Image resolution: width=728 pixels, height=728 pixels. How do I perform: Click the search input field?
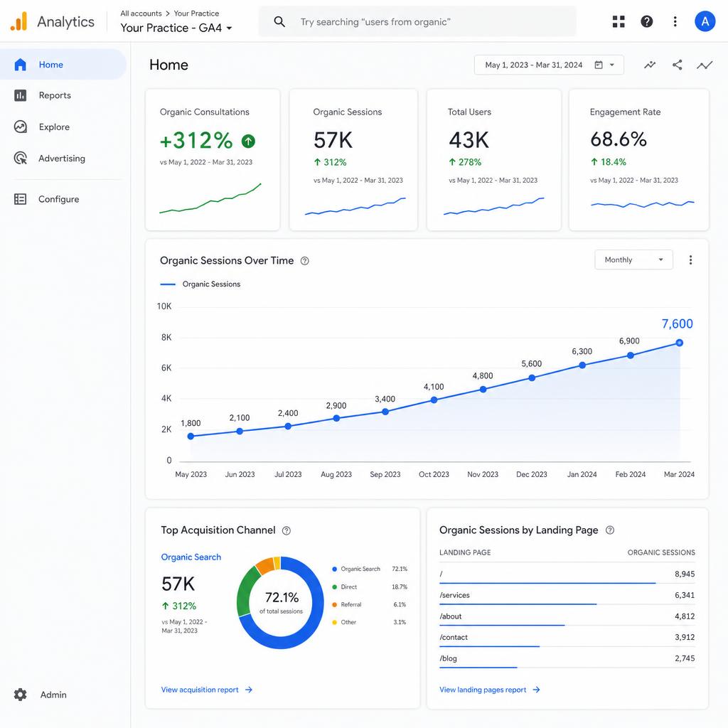point(417,21)
